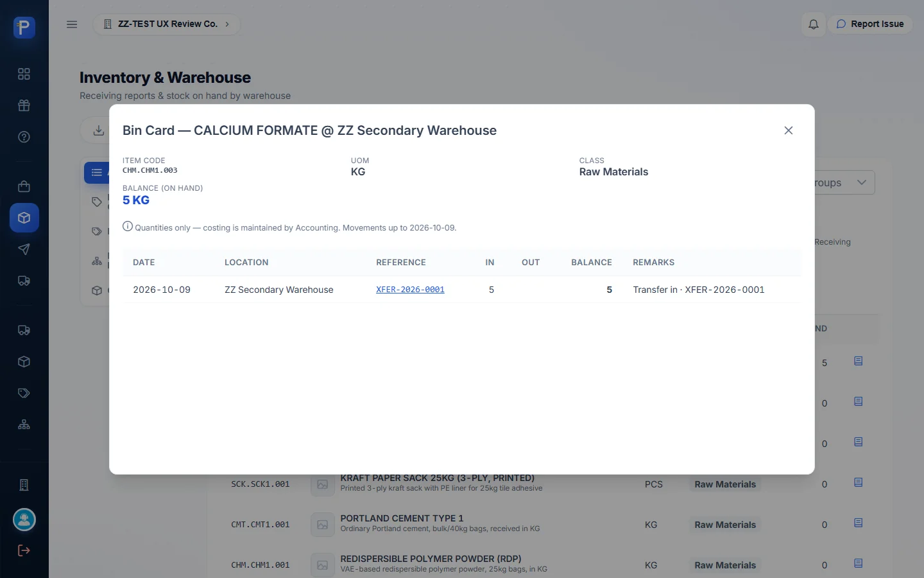Click the Report Issue button
924x578 pixels.
(870, 24)
